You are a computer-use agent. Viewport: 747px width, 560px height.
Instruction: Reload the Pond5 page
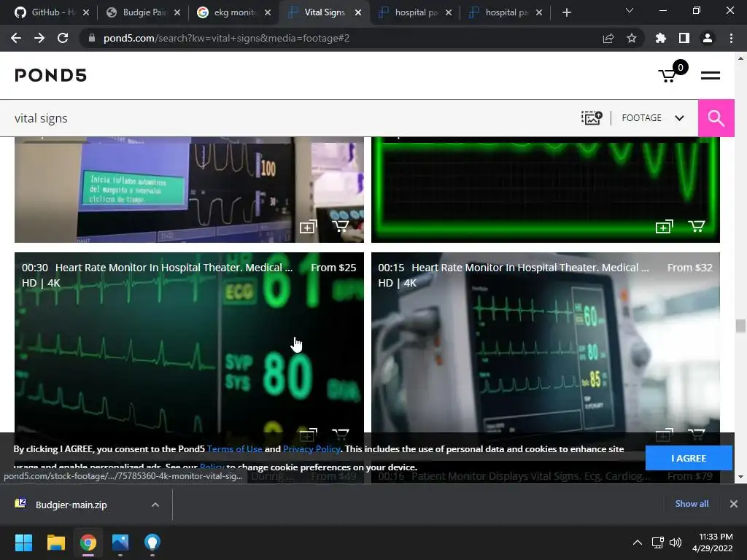tap(63, 38)
